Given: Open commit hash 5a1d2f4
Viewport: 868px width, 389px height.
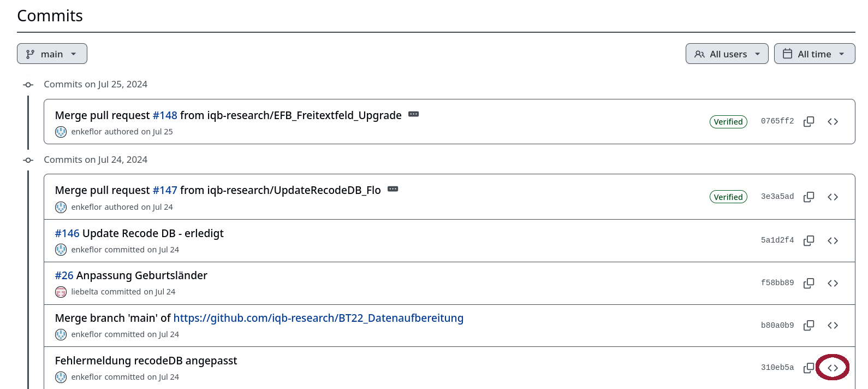Looking at the screenshot, I should click(777, 240).
